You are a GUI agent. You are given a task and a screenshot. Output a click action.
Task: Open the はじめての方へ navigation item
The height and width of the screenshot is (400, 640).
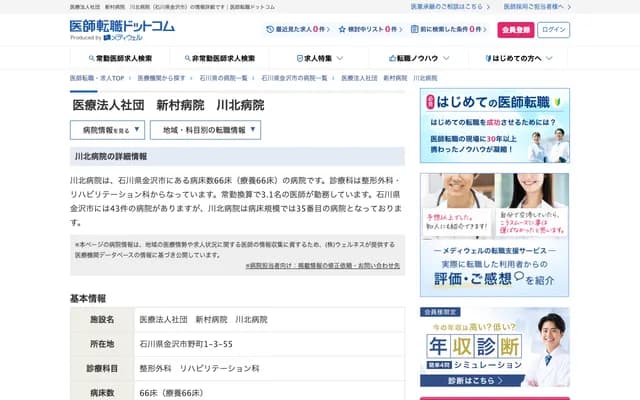(x=518, y=58)
